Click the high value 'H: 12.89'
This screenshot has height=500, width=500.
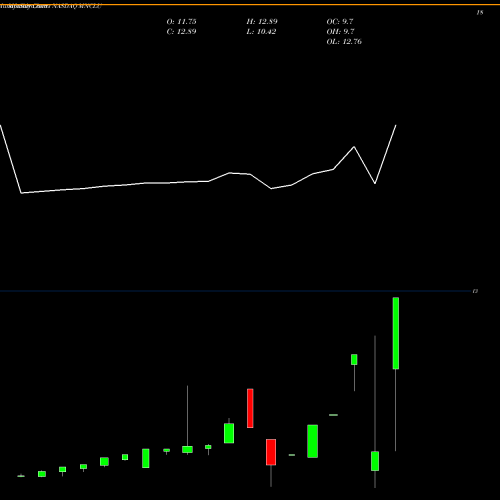(262, 22)
